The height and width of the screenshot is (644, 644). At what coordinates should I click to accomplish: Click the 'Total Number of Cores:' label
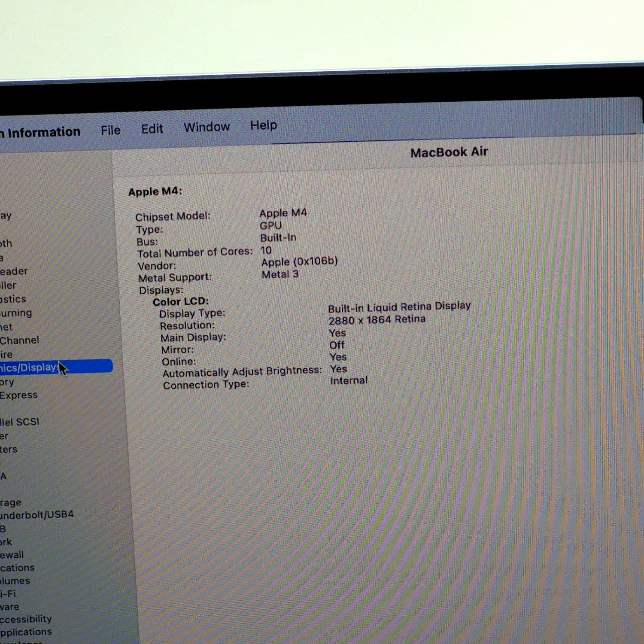pyautogui.click(x=195, y=252)
